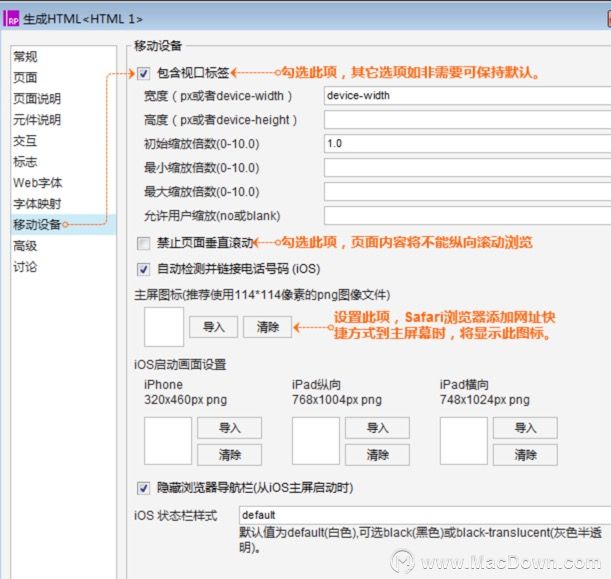Screen dimensions: 611x579
Task: Click the iPhone splash preview box
Action: 168,441
